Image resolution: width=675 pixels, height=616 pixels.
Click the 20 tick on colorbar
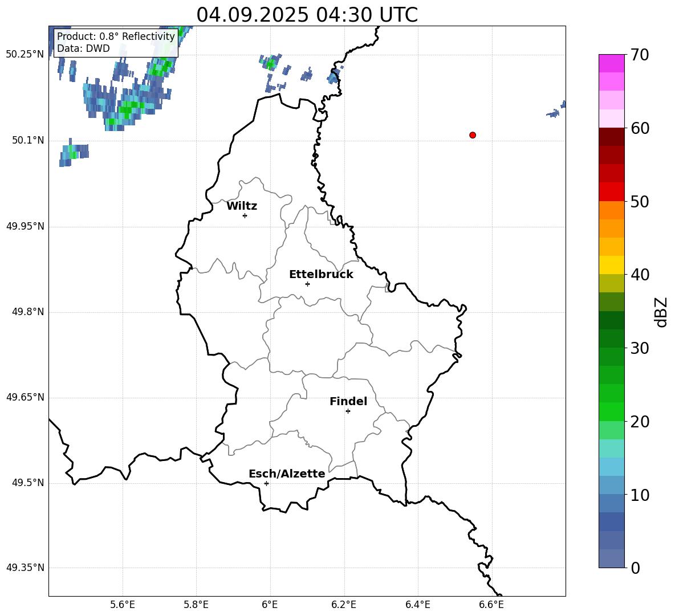pyautogui.click(x=640, y=422)
